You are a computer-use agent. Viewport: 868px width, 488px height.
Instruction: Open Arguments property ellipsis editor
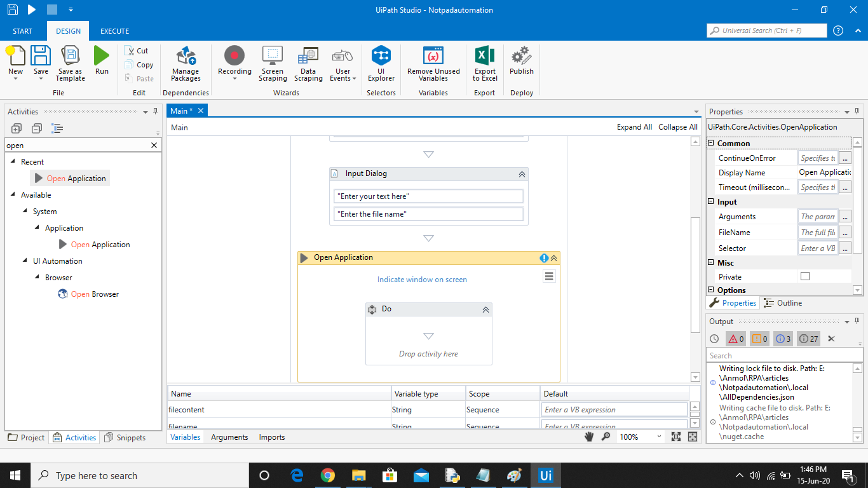(845, 217)
